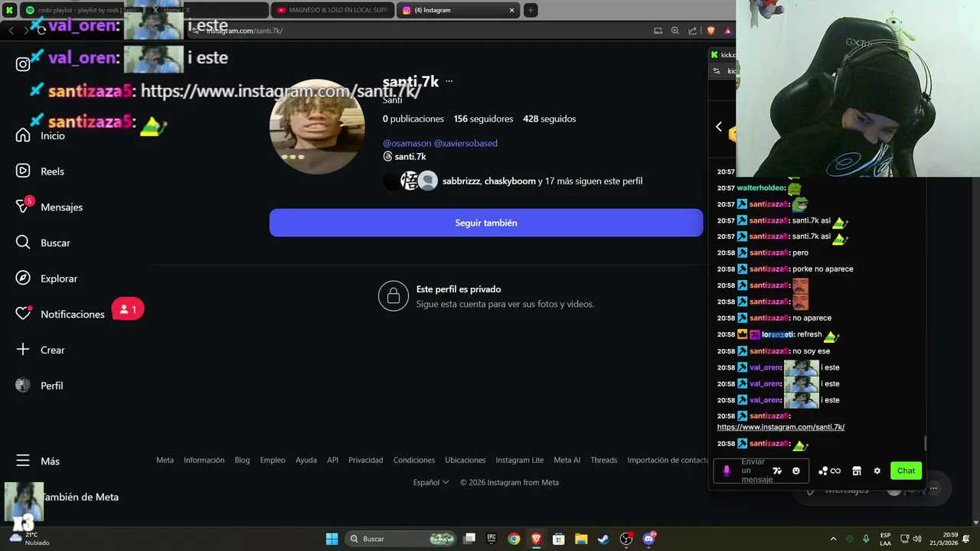Click the zoom magnifier icon in address bar

click(675, 31)
